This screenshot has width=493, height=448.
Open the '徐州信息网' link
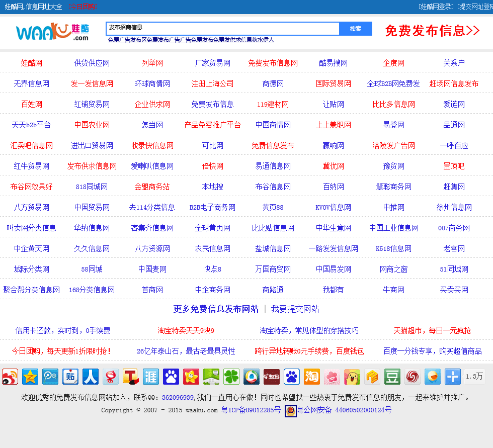(454, 208)
